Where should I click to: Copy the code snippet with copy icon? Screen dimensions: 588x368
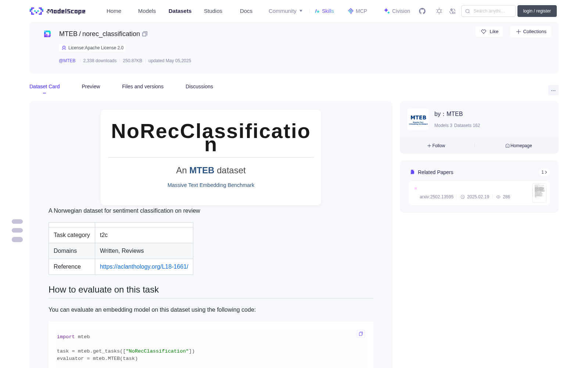point(361,334)
